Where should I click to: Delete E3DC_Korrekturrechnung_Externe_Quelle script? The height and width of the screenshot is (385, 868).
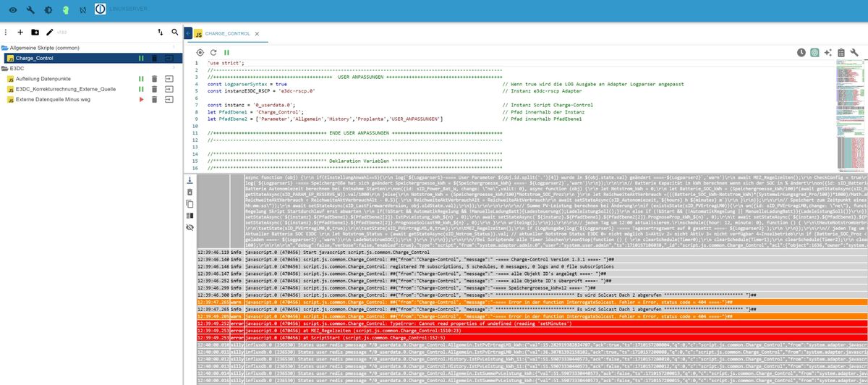pos(154,88)
